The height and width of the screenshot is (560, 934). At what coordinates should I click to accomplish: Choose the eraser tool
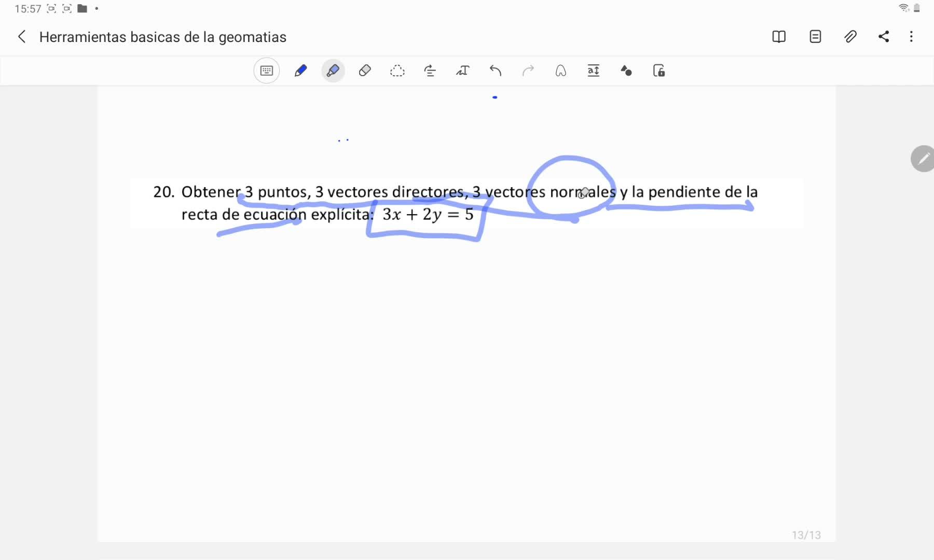point(365,71)
